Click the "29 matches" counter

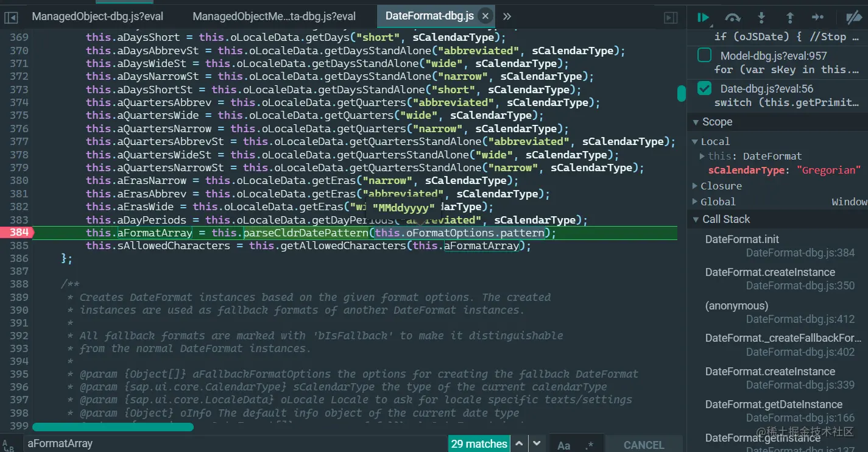[x=479, y=444]
